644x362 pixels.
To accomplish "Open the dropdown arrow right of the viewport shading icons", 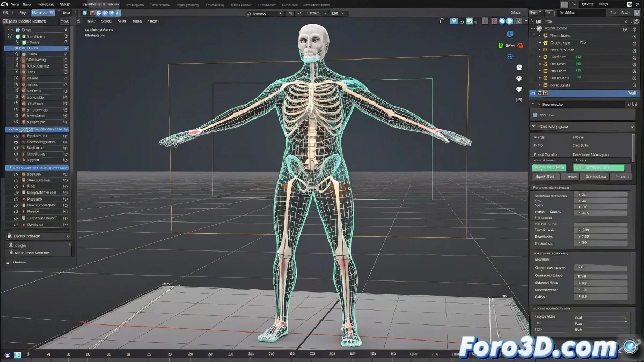I will [527, 21].
